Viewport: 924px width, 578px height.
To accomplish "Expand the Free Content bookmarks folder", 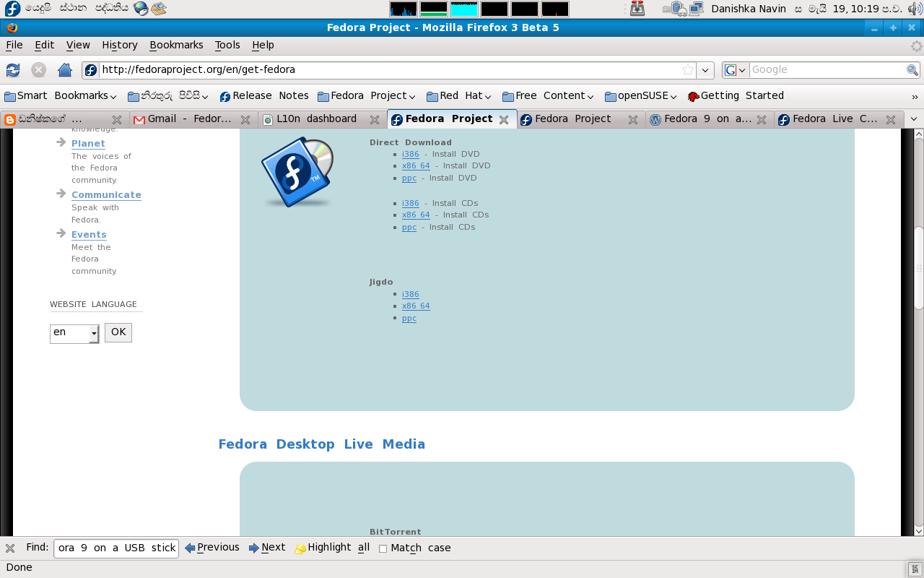I will [x=548, y=96].
